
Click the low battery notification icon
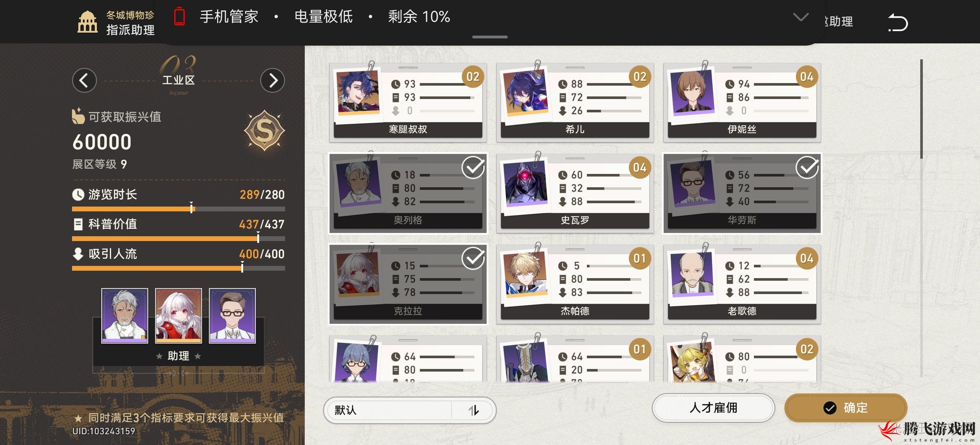click(179, 17)
